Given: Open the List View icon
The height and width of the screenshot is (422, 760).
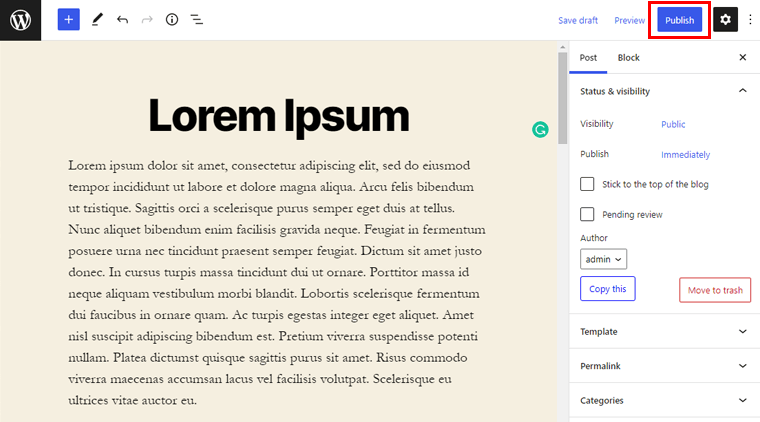Looking at the screenshot, I should click(x=197, y=19).
